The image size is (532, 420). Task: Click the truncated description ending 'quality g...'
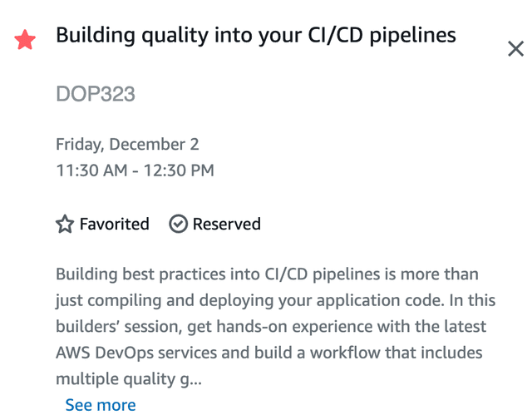pos(129,379)
